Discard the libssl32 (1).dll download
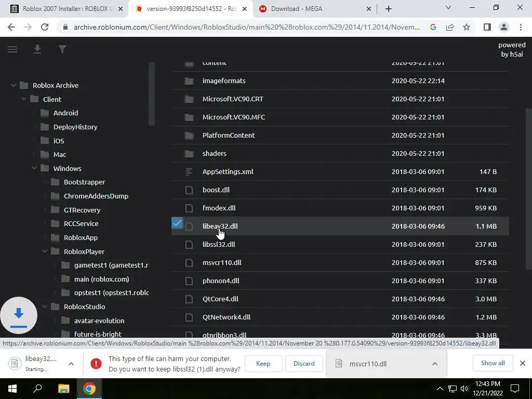Screen dimensions: 532x399 pos(304,364)
